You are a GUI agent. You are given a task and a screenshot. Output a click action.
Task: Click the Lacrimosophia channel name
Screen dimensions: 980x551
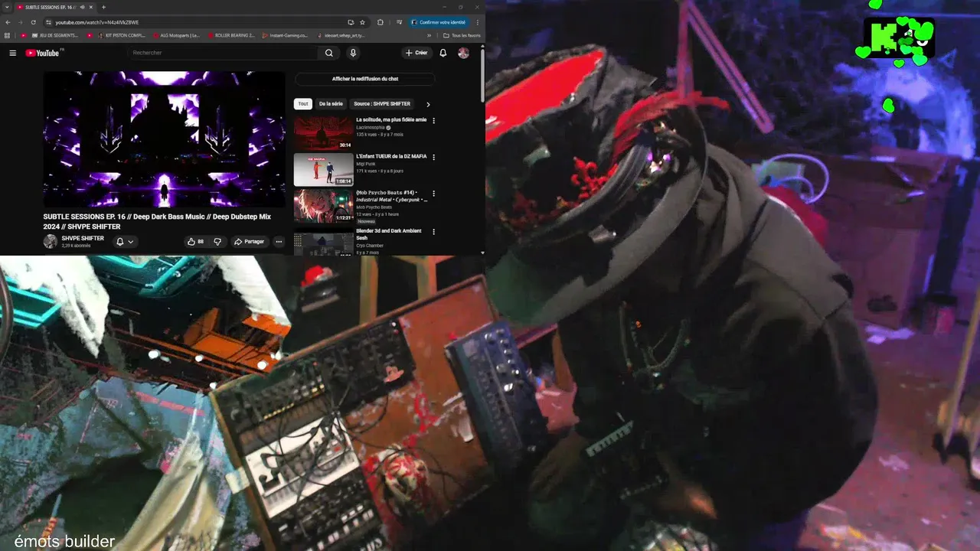(371, 127)
